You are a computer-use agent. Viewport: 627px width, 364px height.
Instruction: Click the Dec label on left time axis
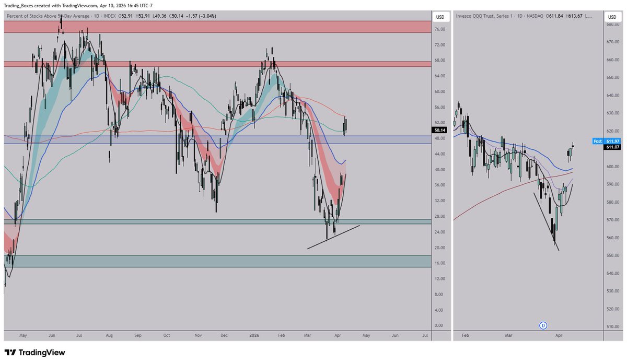pos(225,337)
